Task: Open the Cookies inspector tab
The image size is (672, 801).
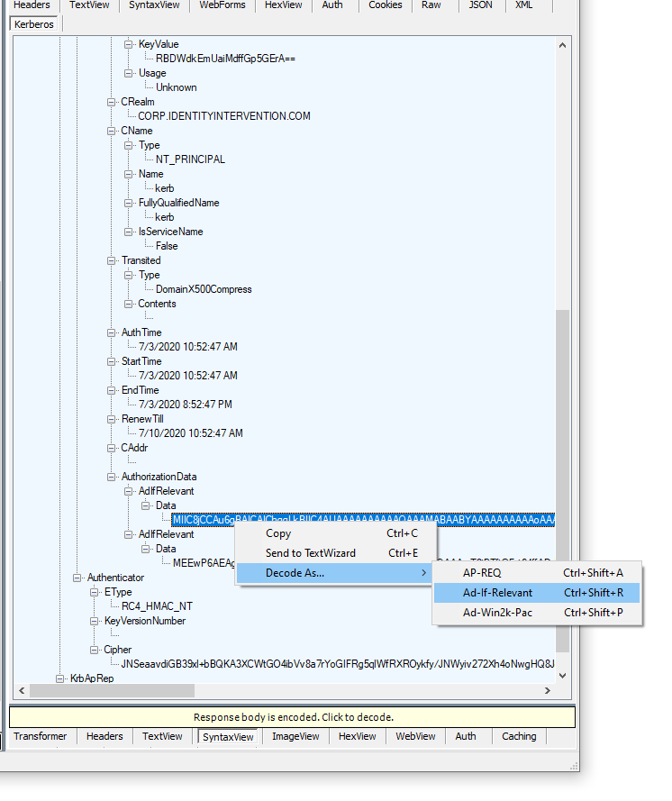Action: pyautogui.click(x=386, y=5)
